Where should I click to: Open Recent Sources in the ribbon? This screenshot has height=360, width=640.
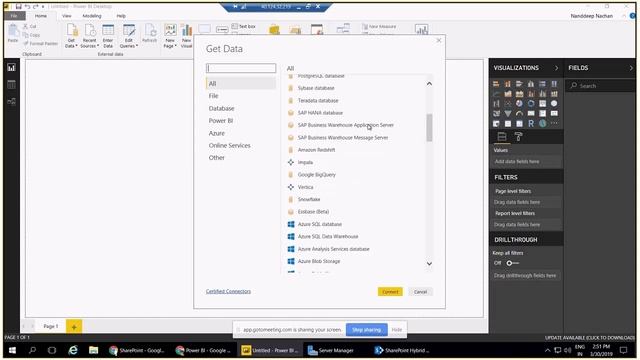coord(89,36)
